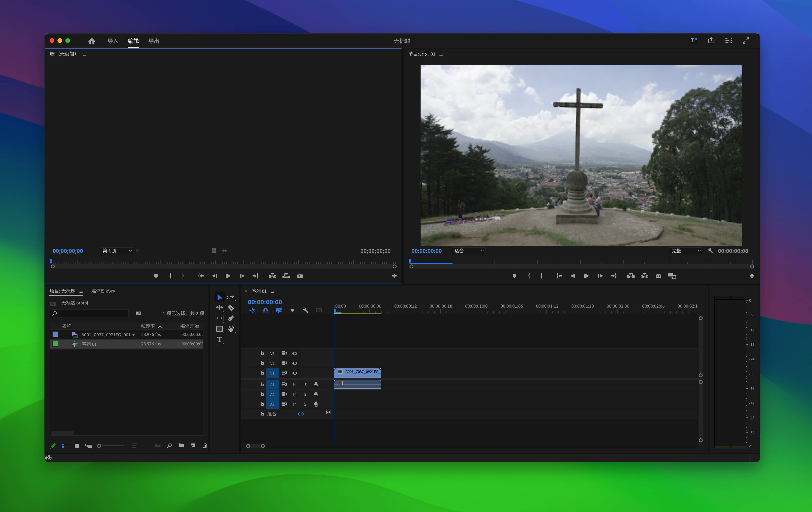Open playback resolution 完整 dropdown

coord(686,251)
